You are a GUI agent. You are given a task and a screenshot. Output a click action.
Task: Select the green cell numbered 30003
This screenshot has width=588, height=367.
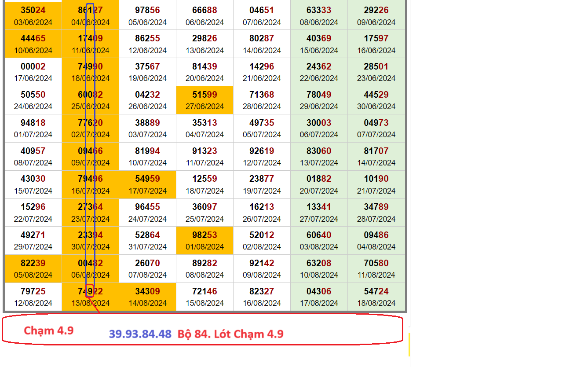coord(319,128)
